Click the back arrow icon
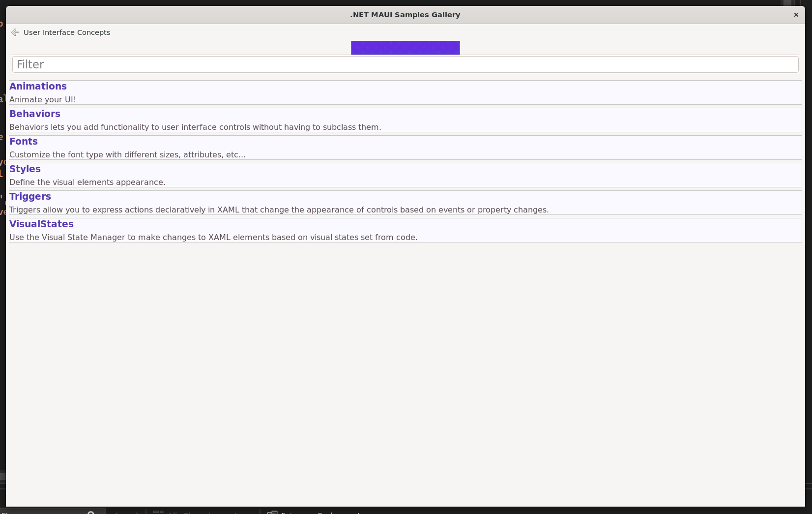 coord(15,32)
